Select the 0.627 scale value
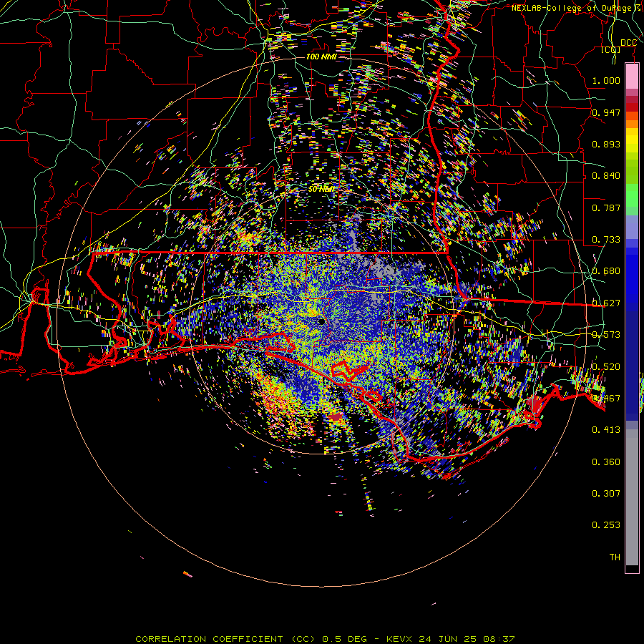 coord(606,303)
